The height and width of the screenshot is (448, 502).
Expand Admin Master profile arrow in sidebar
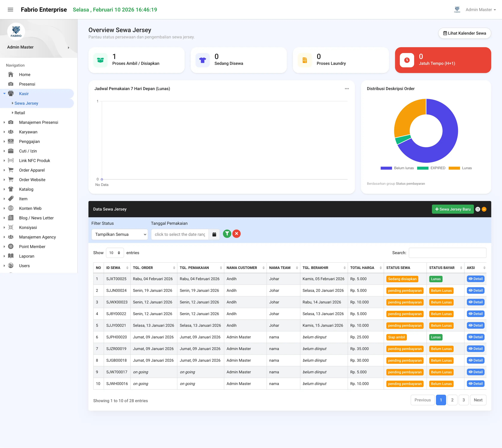coord(68,47)
